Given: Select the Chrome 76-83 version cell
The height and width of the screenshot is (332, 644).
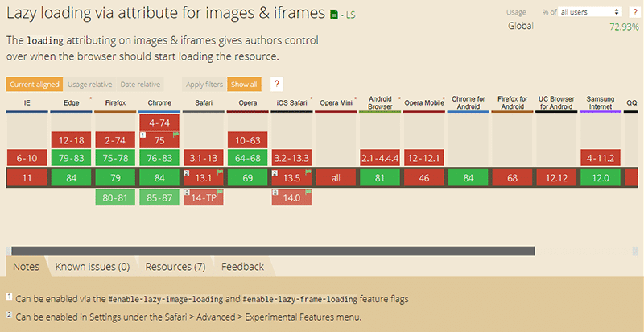Looking at the screenshot, I should point(159,158).
